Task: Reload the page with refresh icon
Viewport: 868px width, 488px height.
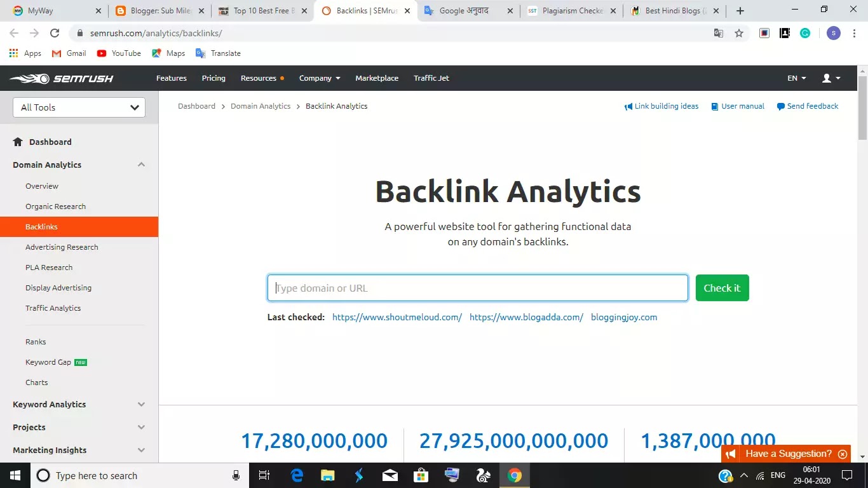Action: 55,33
